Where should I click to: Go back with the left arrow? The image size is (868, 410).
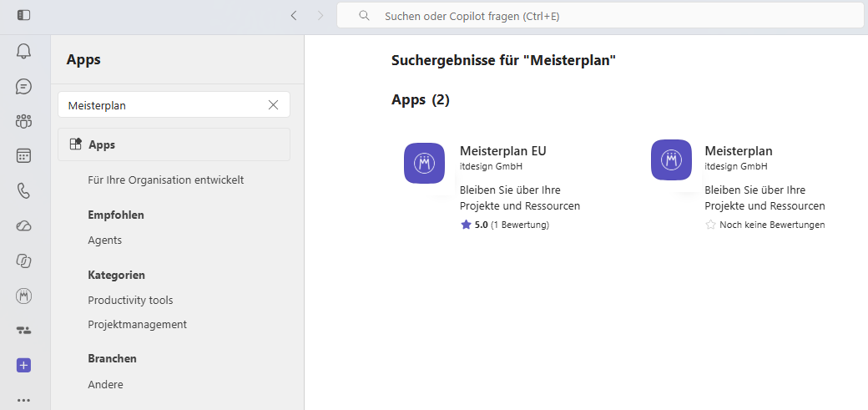click(x=294, y=16)
